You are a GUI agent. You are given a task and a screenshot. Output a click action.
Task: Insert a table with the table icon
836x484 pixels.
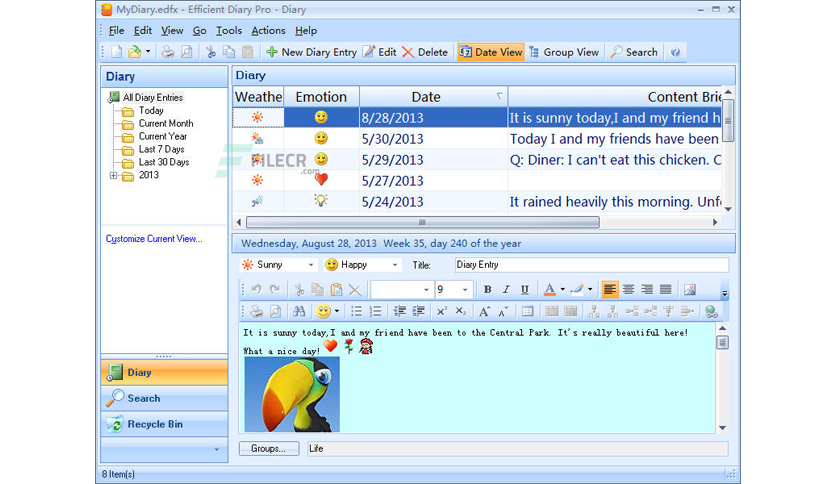coord(527,311)
